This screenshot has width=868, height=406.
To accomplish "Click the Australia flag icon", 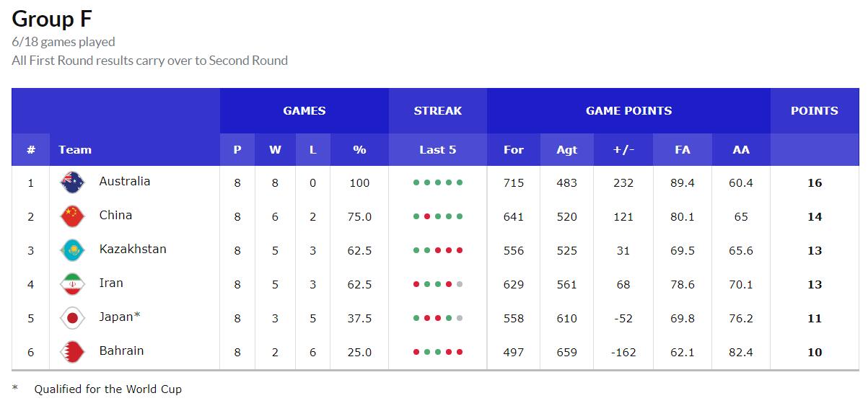I will 73,183.
